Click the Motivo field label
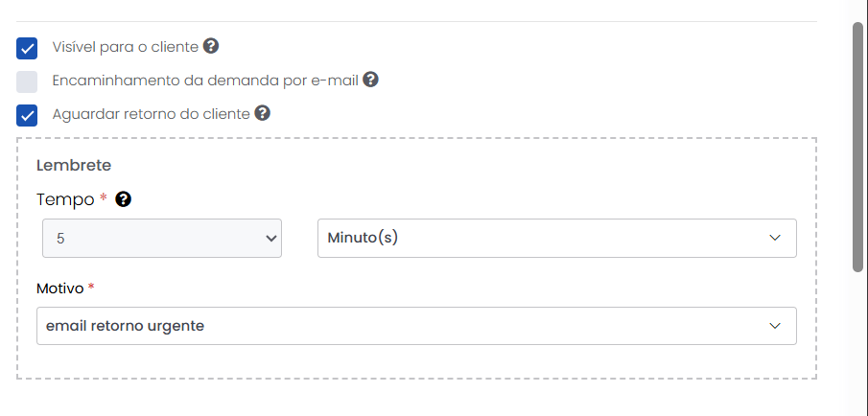The image size is (868, 416). 59,288
